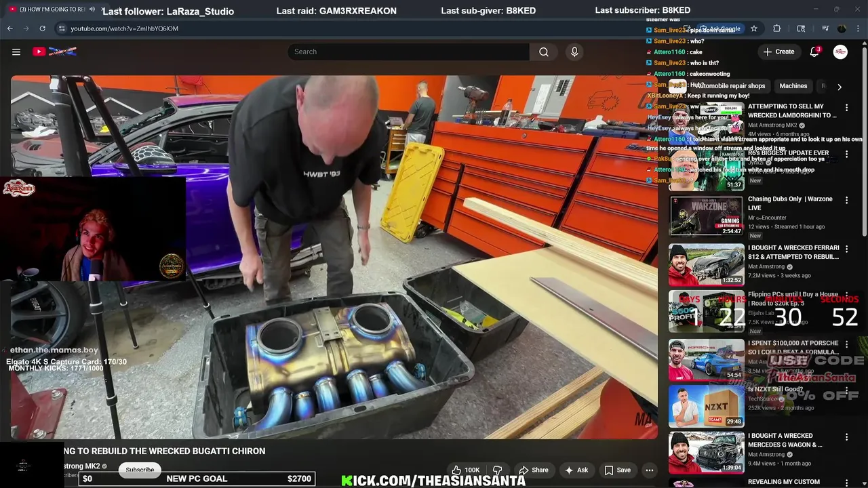Start voice search with the microphone
The width and height of the screenshot is (868, 488).
click(x=574, y=52)
